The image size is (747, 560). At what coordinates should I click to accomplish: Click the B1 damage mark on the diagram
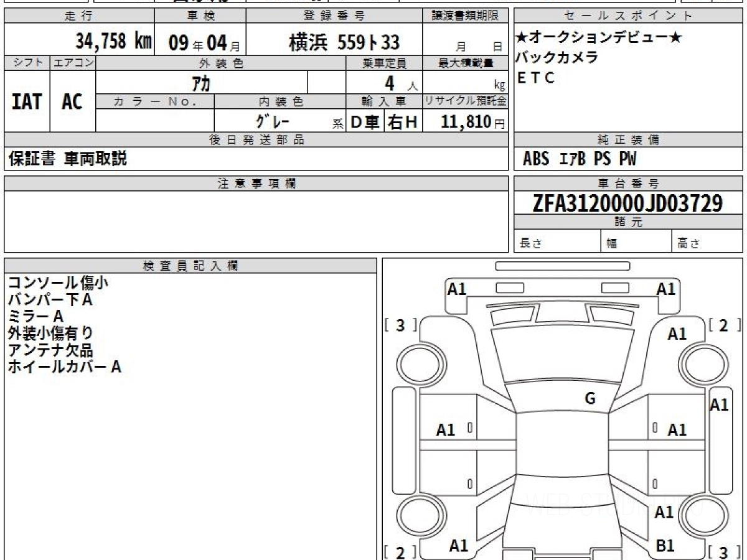(665, 546)
